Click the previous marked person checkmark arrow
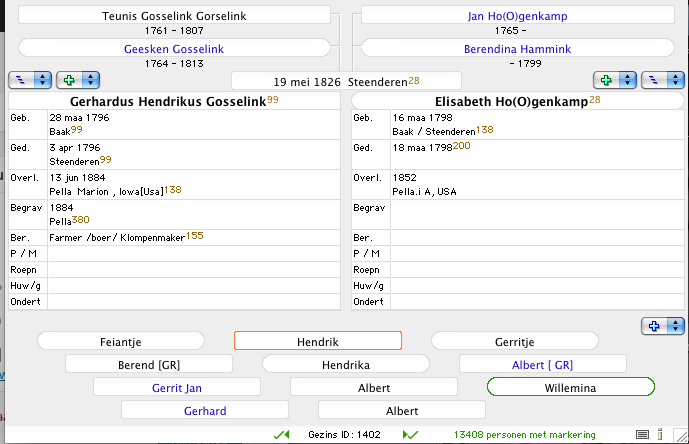Viewport: 689px width, 444px height. 281,434
